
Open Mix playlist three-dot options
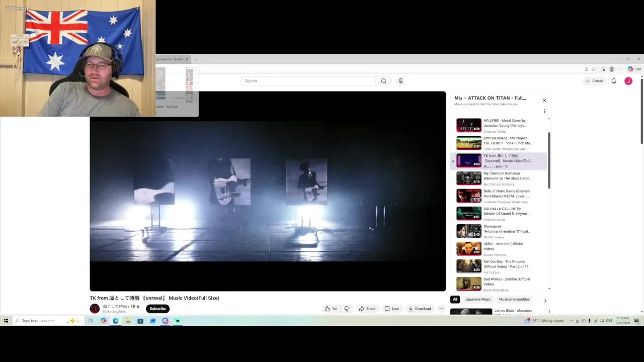click(x=544, y=111)
